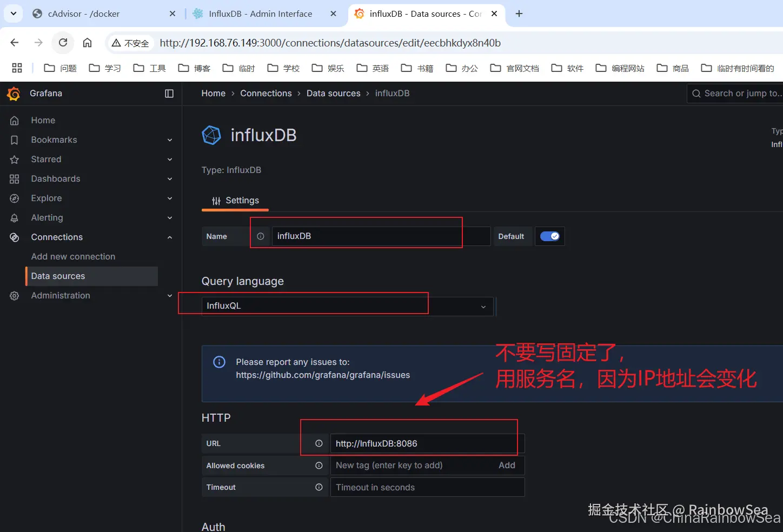Open the 编程网站 bookmarks folder
This screenshot has width=783, height=532.
pyautogui.click(x=620, y=68)
